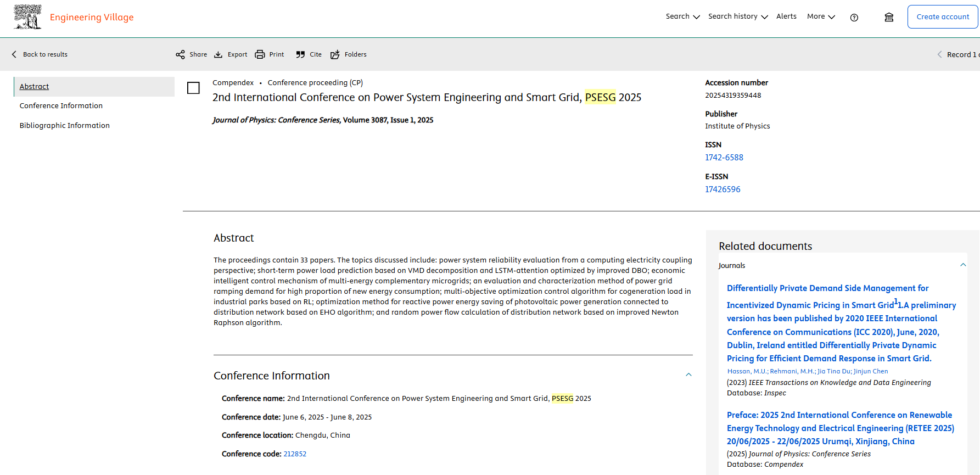Open the Search dropdown menu
Image resolution: width=980 pixels, height=475 pixels.
click(x=682, y=16)
